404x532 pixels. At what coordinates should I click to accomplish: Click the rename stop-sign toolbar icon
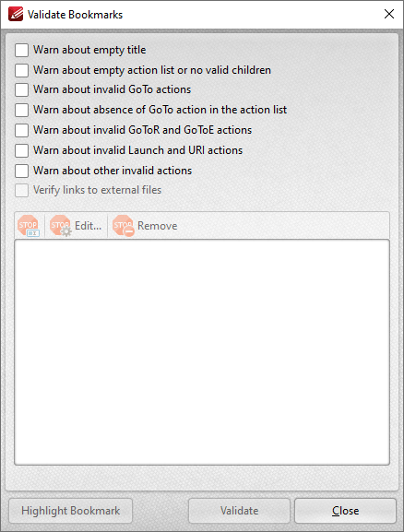29,226
